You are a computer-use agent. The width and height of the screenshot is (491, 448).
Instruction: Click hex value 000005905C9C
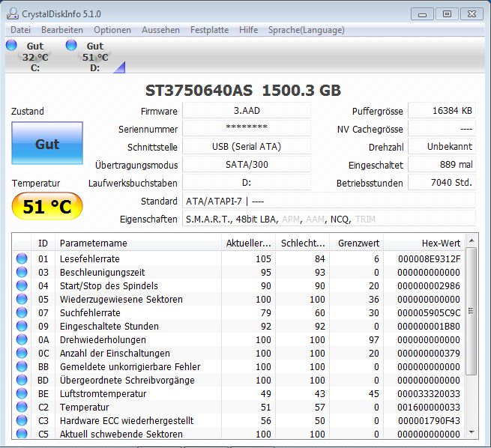click(x=429, y=313)
